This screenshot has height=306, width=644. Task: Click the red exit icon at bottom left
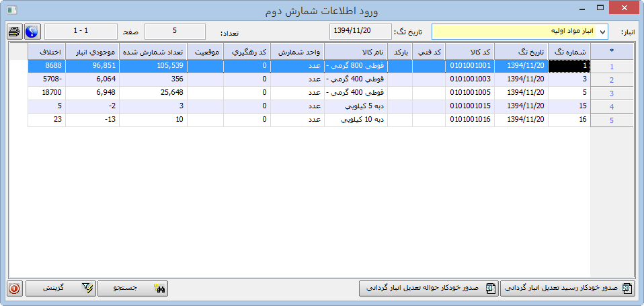click(x=14, y=289)
